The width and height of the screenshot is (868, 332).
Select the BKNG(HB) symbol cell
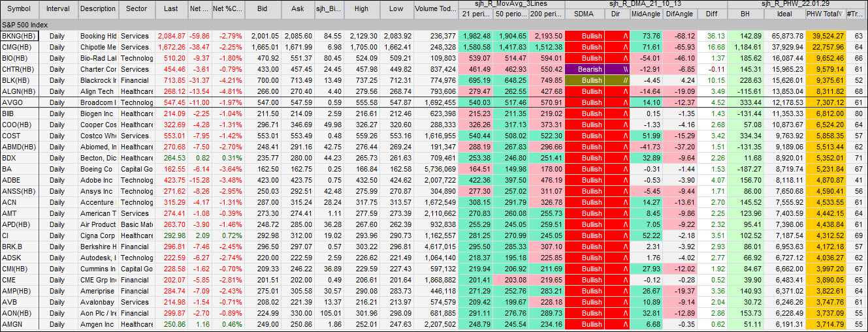(x=20, y=36)
